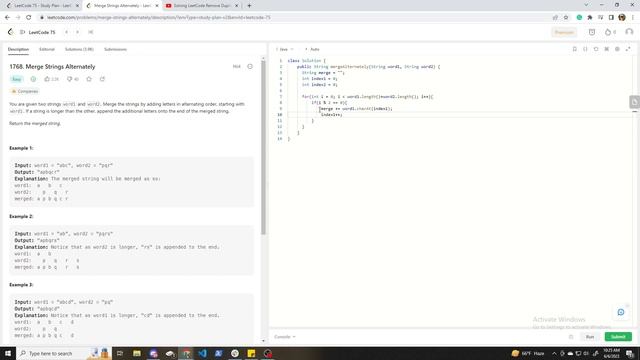
Task: Switch to Solving LeetCode YouTube browser tab
Action: [x=202, y=6]
